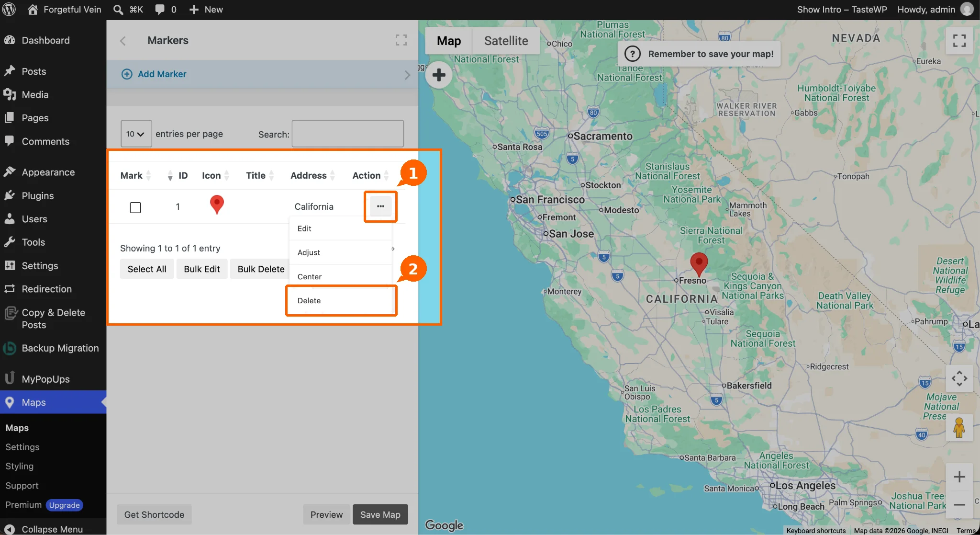Expand the Markers panel to fullscreen
Screen dimensions: 980x535
(x=401, y=40)
